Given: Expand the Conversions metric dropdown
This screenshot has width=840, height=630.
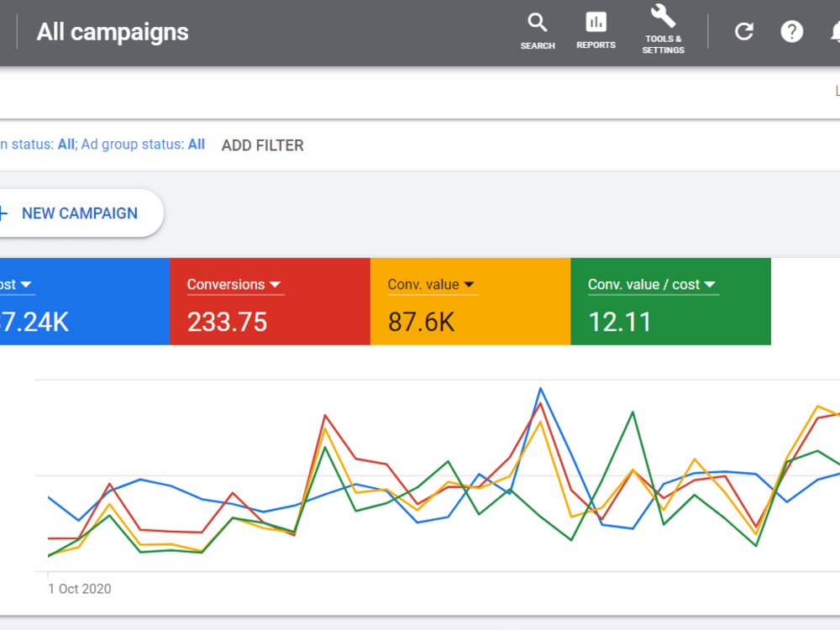Looking at the screenshot, I should click(x=234, y=285).
